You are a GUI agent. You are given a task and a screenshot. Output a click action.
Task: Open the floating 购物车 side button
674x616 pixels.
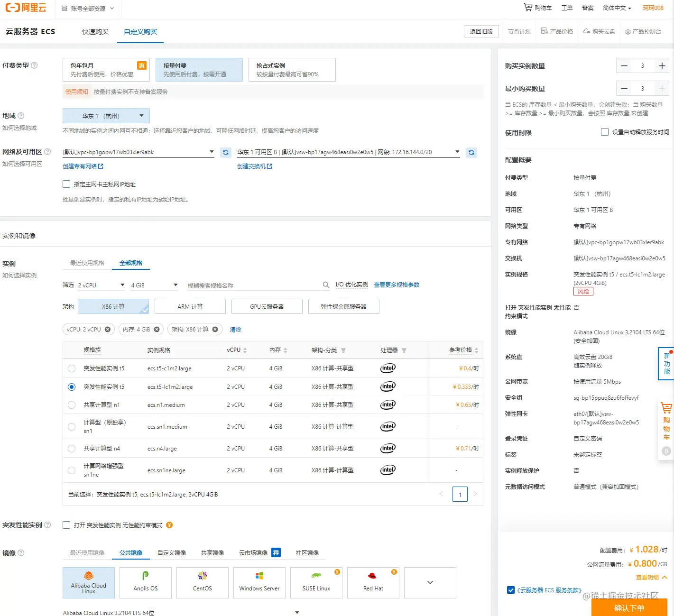click(x=666, y=429)
